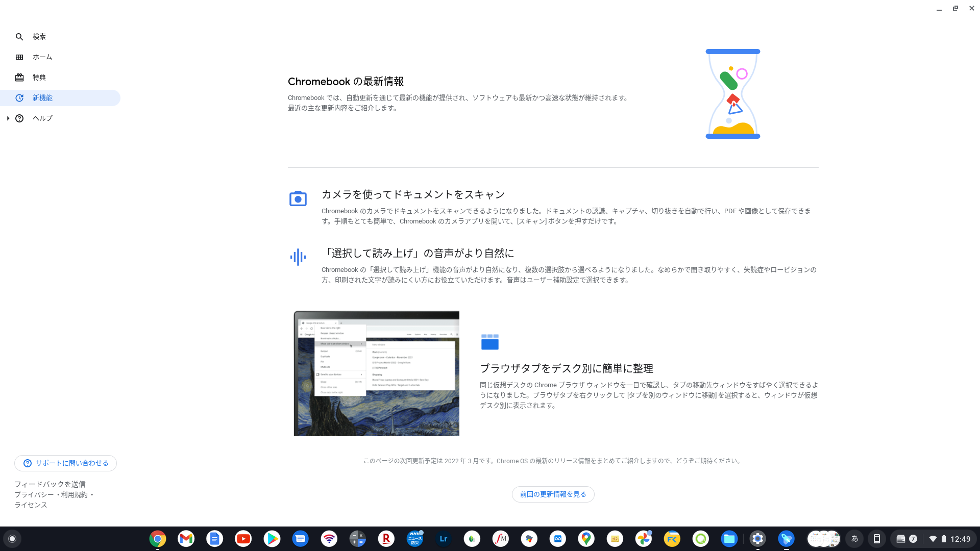Screen dimensions: 980x551
Task: Open the Files app from shelf
Action: (x=729, y=539)
